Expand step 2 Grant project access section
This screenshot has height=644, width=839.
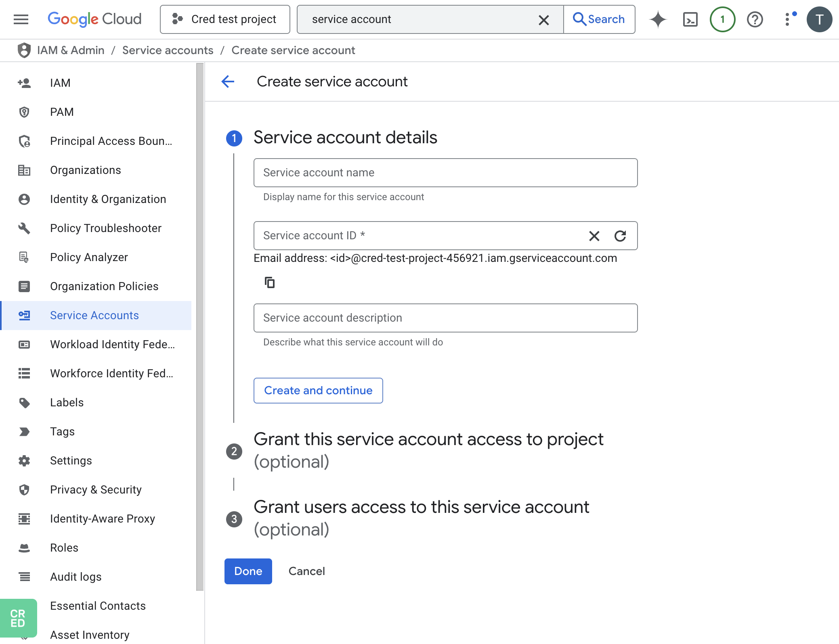(428, 450)
